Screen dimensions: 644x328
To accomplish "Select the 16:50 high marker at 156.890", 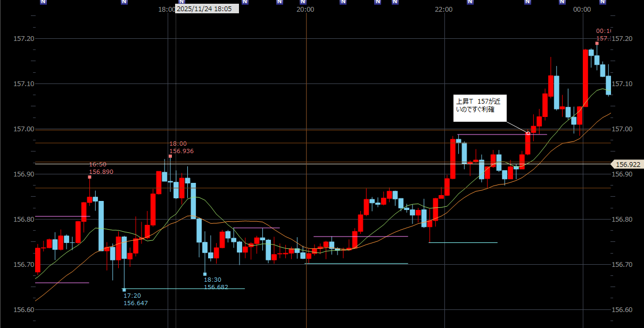I will coord(89,177).
